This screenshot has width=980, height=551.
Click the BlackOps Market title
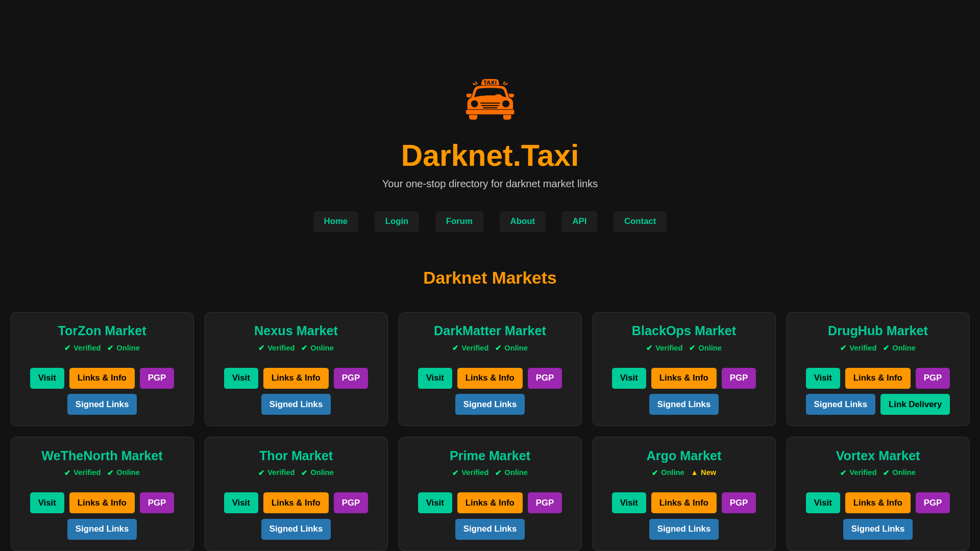(x=684, y=331)
